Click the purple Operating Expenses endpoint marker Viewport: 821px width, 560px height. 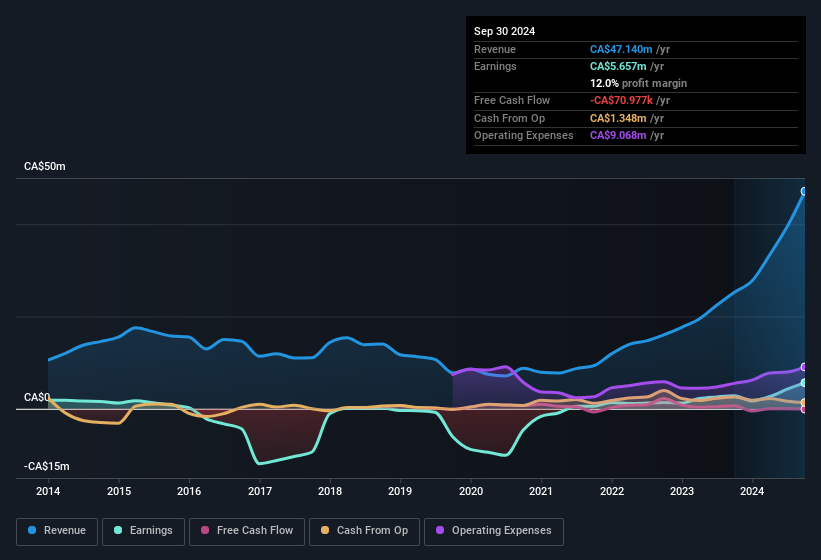tap(804, 367)
